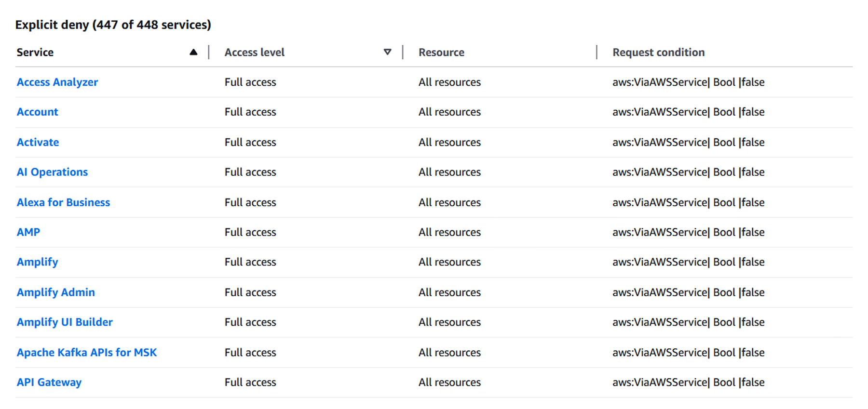This screenshot has width=868, height=409.
Task: Select request condition in Activate row
Action: pyautogui.click(x=689, y=142)
